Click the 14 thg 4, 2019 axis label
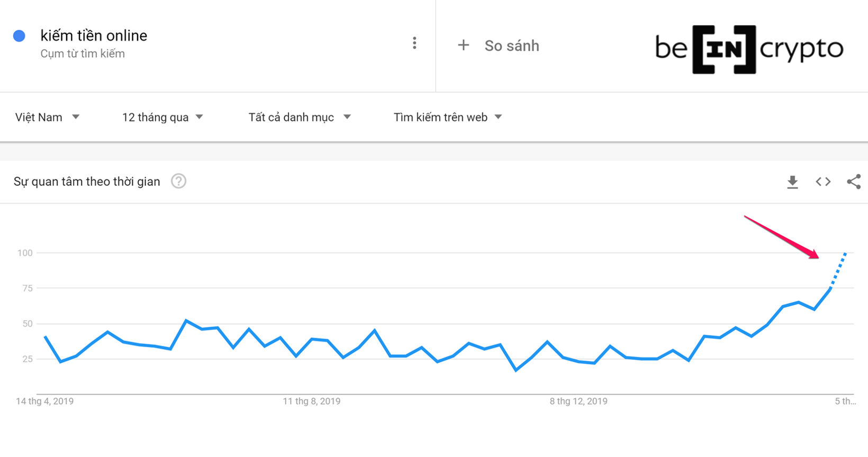868x457 pixels. (44, 401)
